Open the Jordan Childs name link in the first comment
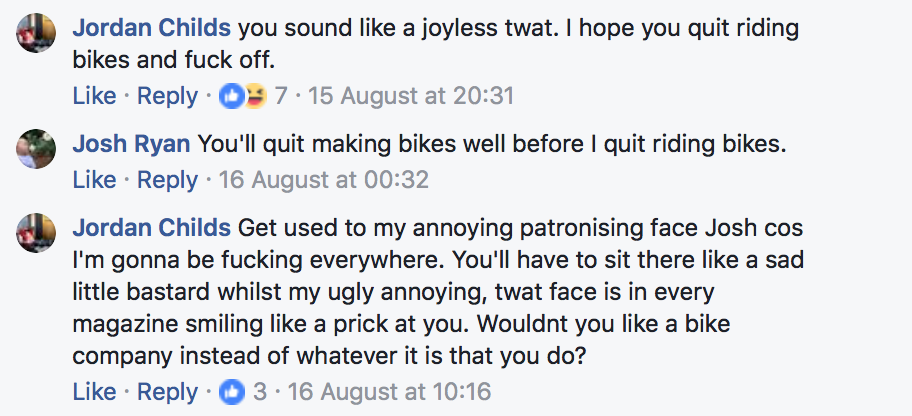Image resolution: width=912 pixels, height=416 pixels. click(151, 27)
